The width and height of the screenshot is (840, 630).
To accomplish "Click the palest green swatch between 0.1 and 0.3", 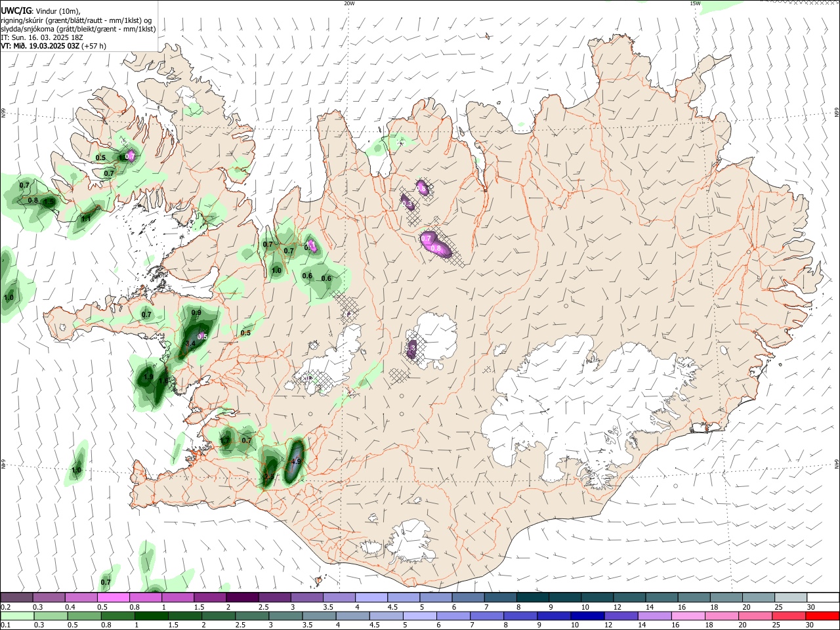I will coord(18,616).
